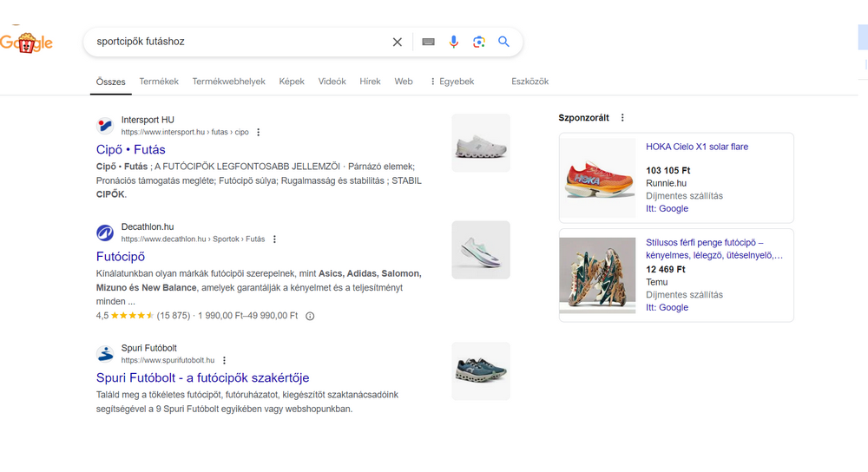
Task: Switch to the Videók tab
Action: pos(332,82)
